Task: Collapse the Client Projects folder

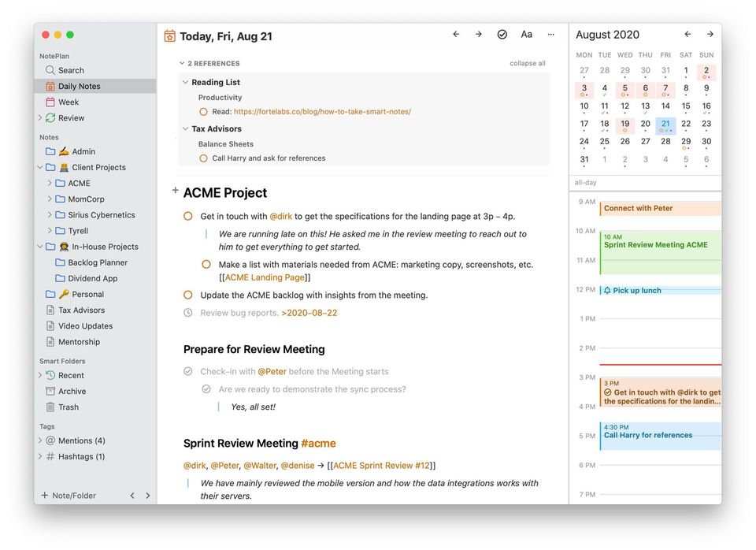Action: 40,167
